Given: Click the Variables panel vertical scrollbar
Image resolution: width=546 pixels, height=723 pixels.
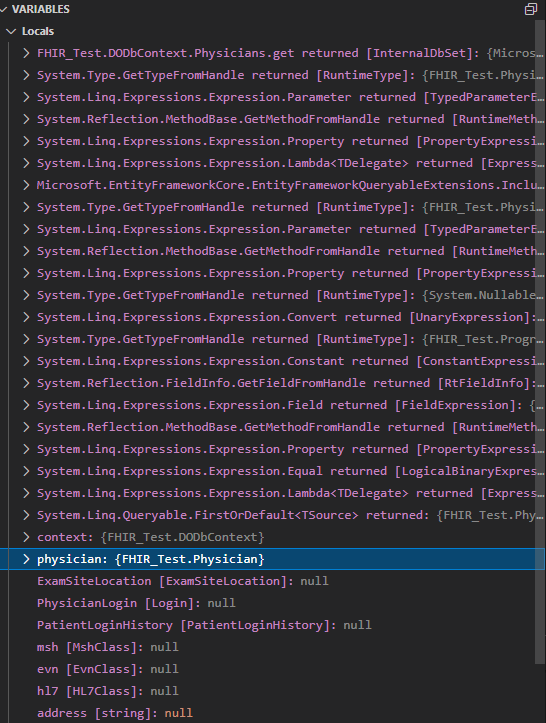Looking at the screenshot, I should [x=540, y=341].
